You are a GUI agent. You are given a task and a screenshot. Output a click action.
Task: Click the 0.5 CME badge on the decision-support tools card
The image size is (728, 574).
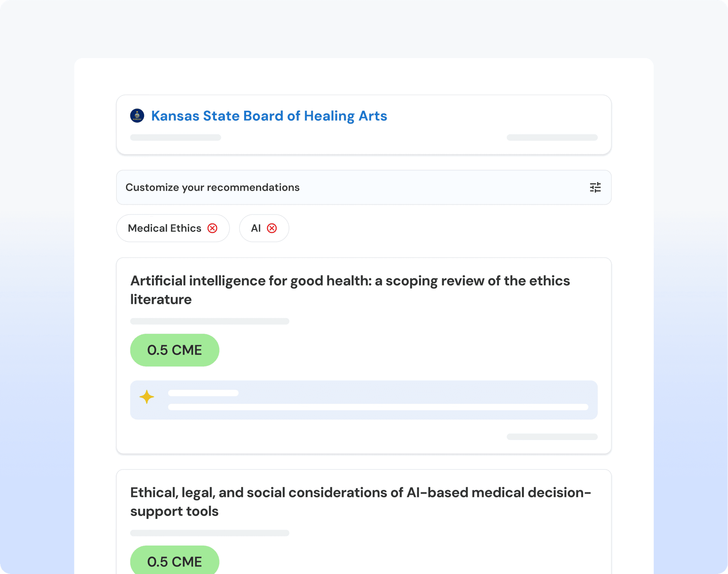click(174, 561)
